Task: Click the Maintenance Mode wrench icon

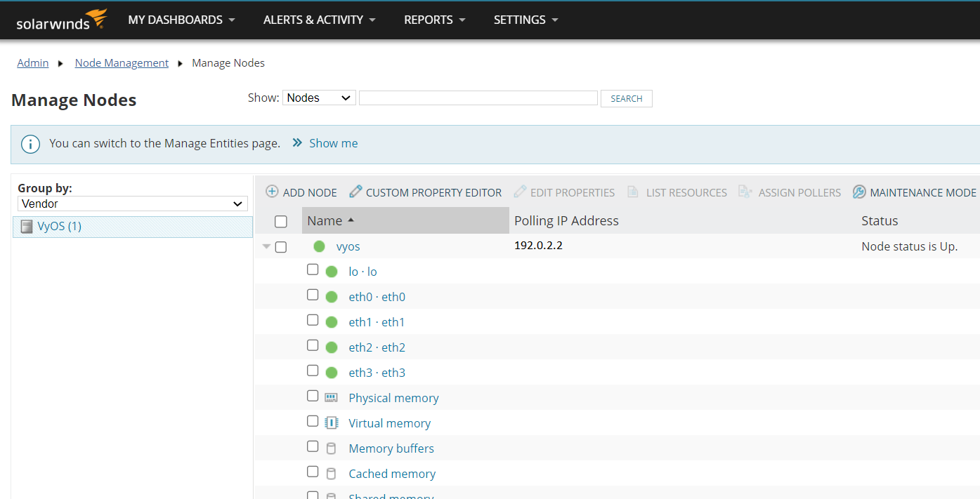Action: [x=859, y=192]
